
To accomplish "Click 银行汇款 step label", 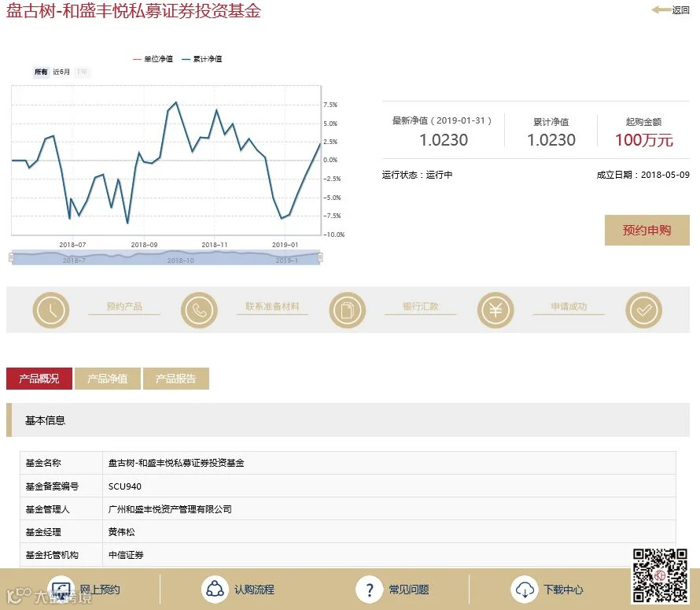I will [421, 306].
